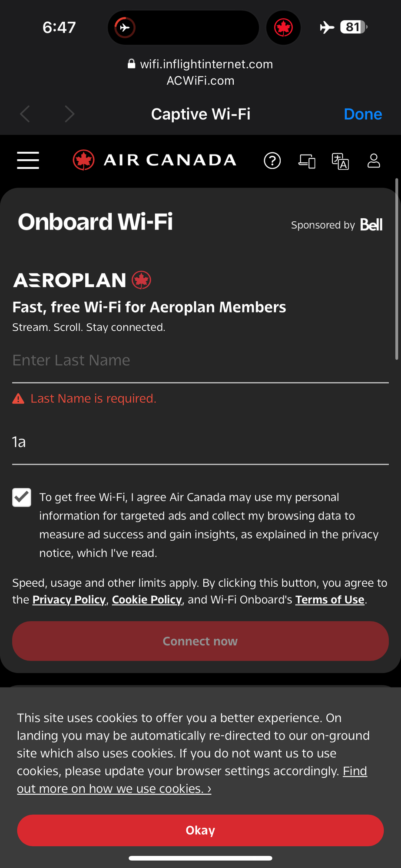Open the Terms of Use link
The image size is (401, 868).
tap(330, 600)
